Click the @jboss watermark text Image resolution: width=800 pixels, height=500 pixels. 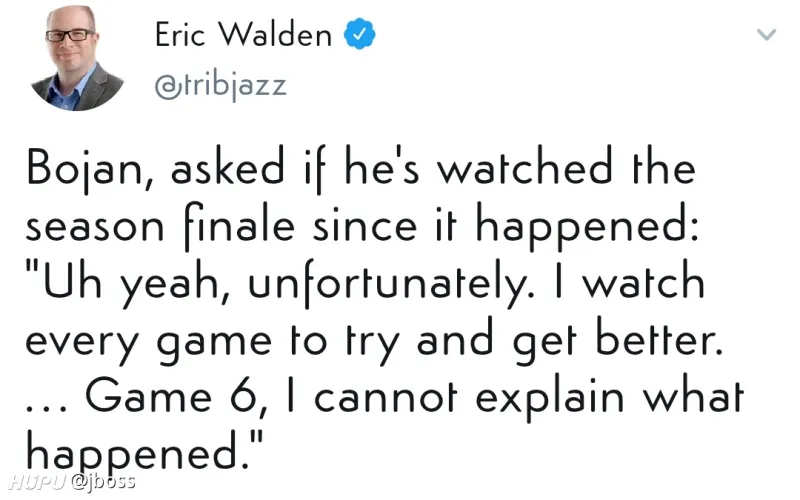[103, 481]
